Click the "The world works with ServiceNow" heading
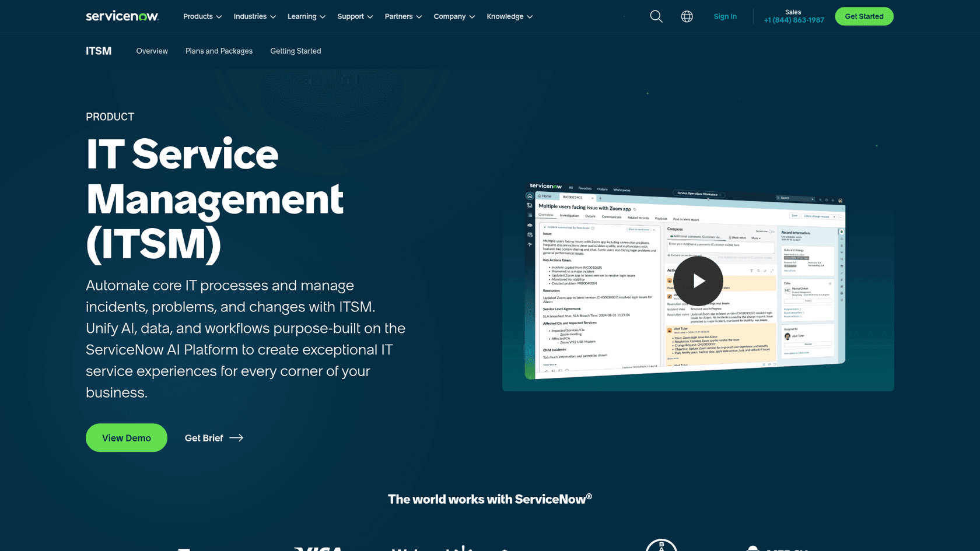This screenshot has width=980, height=551. point(490,499)
